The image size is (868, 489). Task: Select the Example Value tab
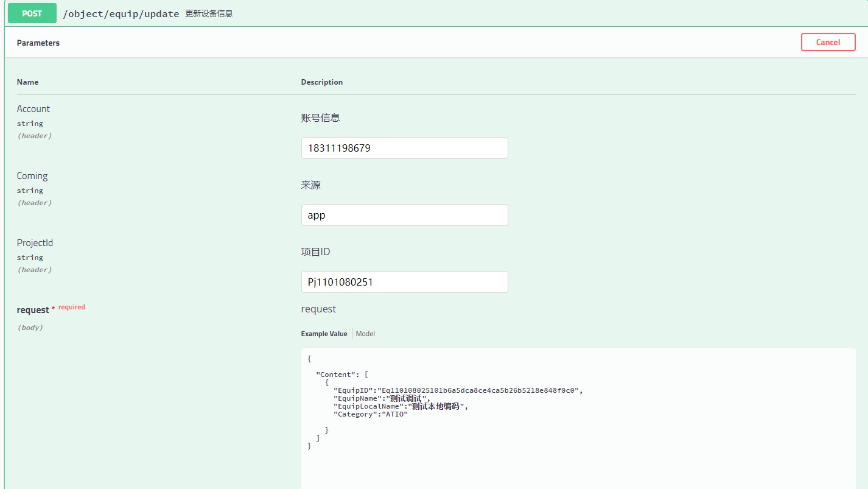324,334
